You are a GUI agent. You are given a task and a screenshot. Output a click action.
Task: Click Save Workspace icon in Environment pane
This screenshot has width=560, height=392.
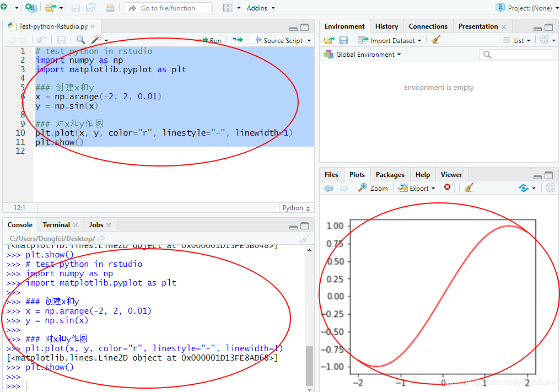343,40
